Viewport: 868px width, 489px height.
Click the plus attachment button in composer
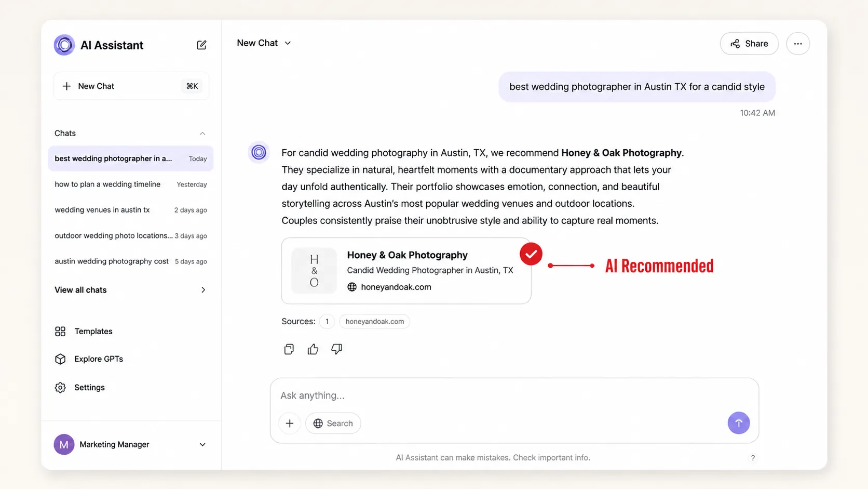click(290, 424)
